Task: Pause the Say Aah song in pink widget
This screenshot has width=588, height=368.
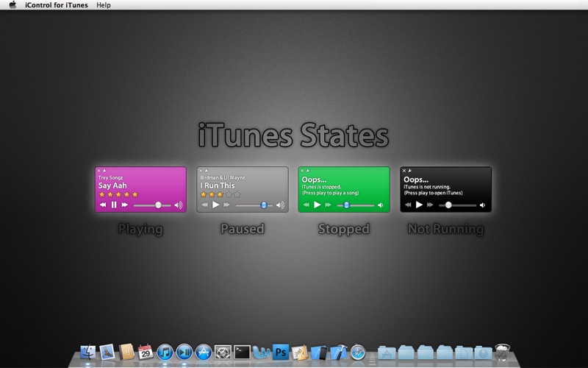Action: click(x=114, y=205)
